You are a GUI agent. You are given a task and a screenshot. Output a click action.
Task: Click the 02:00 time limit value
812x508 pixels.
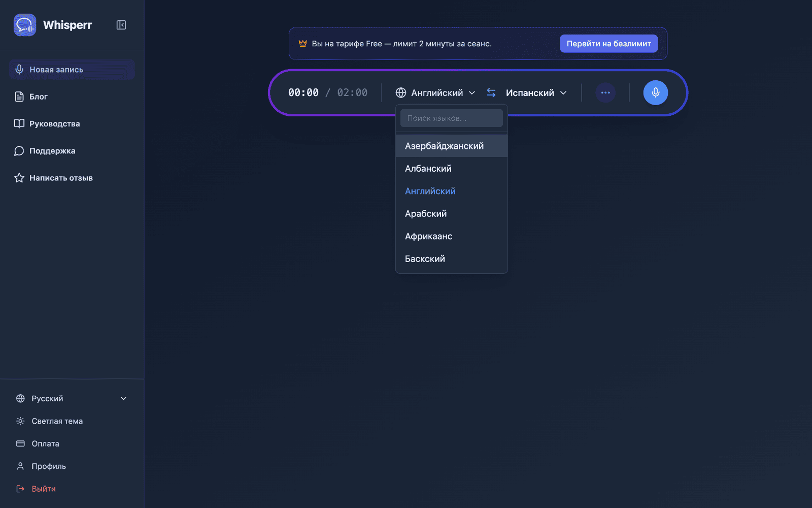coord(352,92)
